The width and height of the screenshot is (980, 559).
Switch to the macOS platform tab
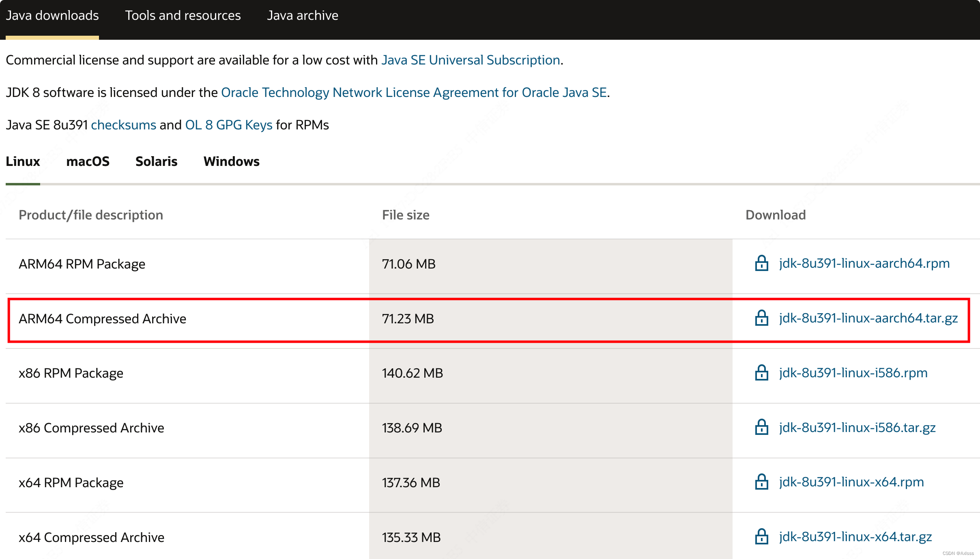pos(88,161)
